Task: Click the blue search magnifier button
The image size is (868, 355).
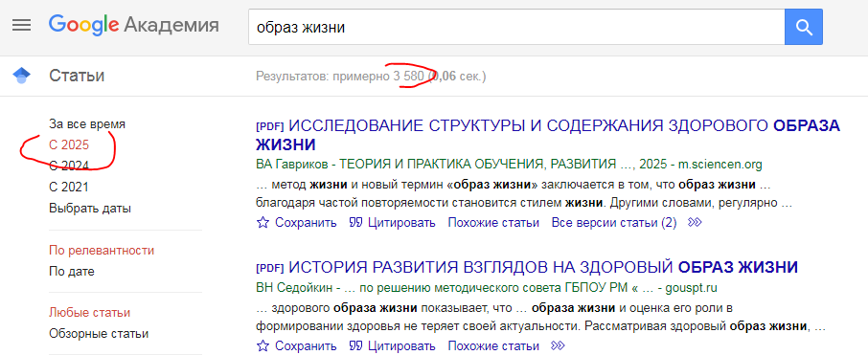Action: 803,27
